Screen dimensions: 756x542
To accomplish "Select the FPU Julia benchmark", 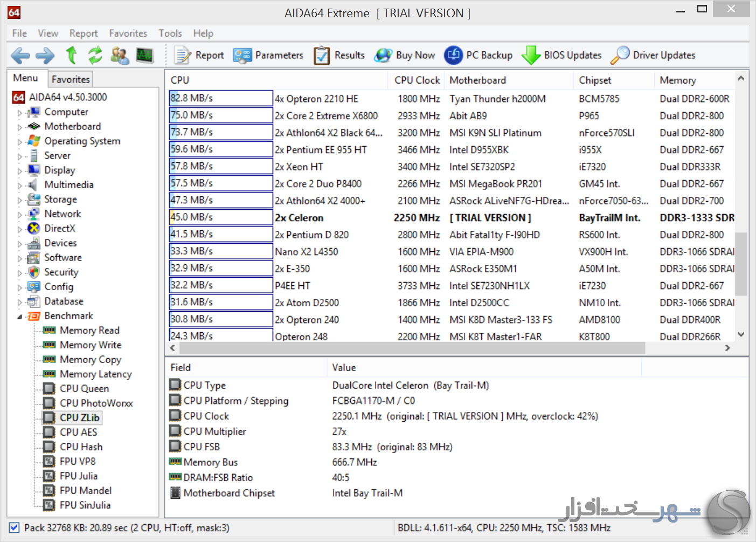I will coord(79,476).
